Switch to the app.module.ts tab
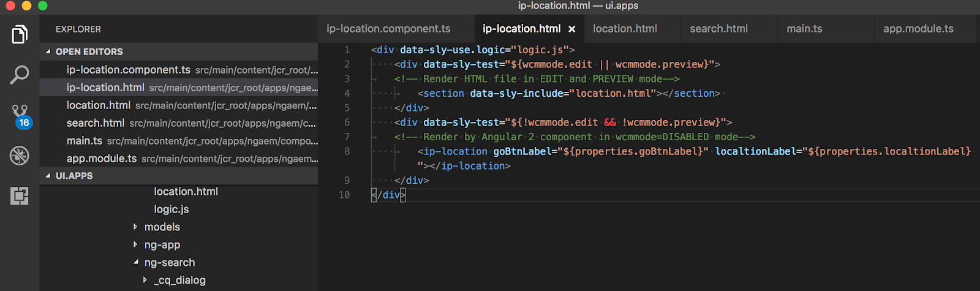 (918, 29)
